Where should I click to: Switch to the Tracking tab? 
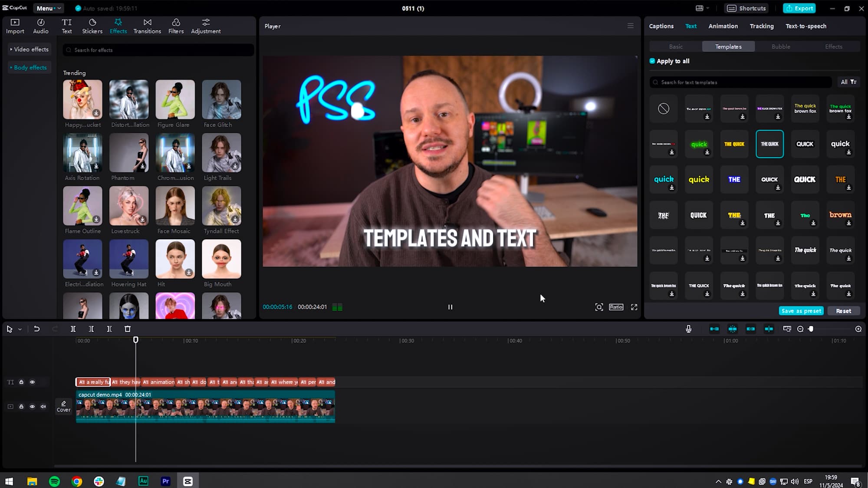coord(762,26)
